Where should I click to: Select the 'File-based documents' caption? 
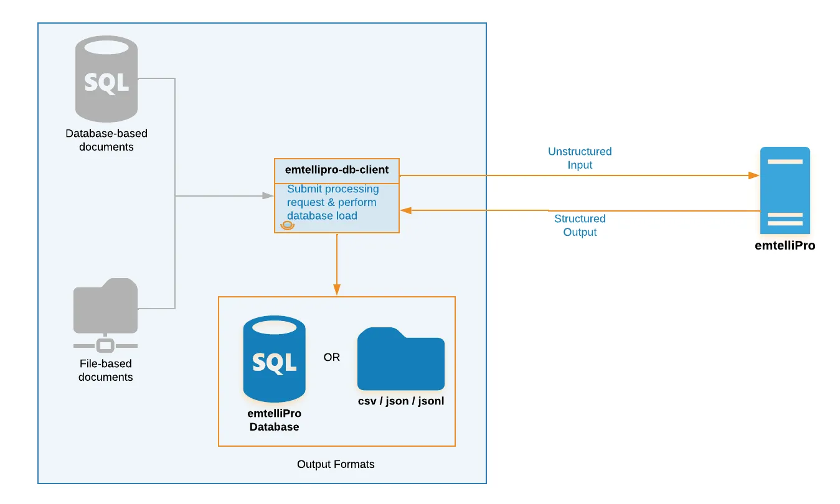tap(105, 370)
